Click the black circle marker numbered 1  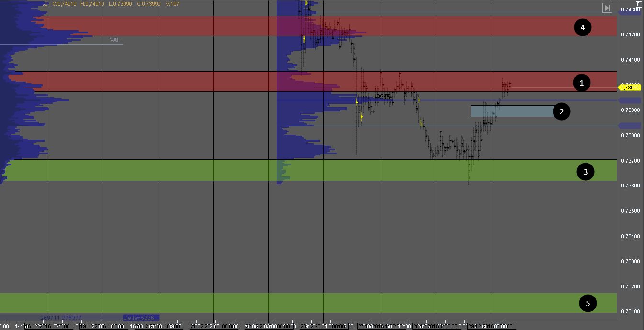coord(582,83)
